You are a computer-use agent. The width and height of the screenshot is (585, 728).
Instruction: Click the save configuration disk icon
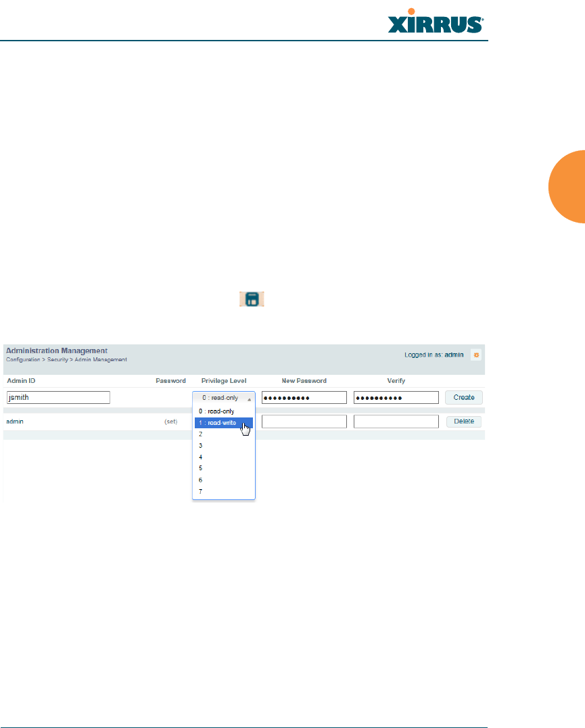point(252,299)
